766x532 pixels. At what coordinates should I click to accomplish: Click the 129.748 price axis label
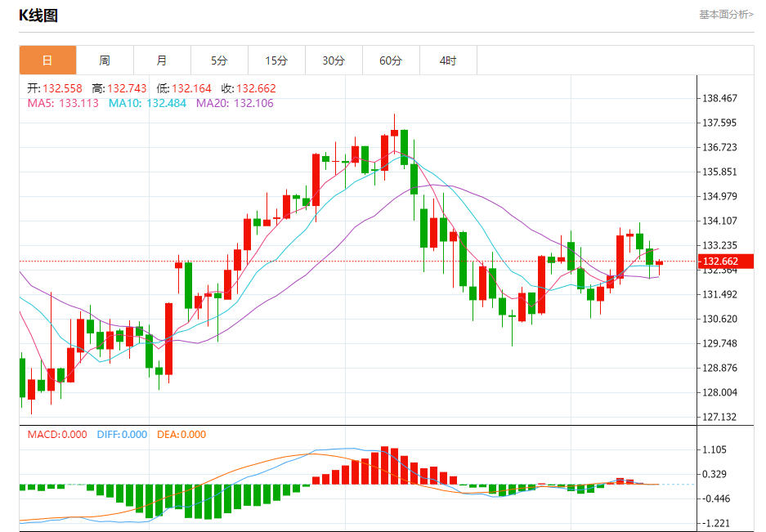(x=719, y=343)
